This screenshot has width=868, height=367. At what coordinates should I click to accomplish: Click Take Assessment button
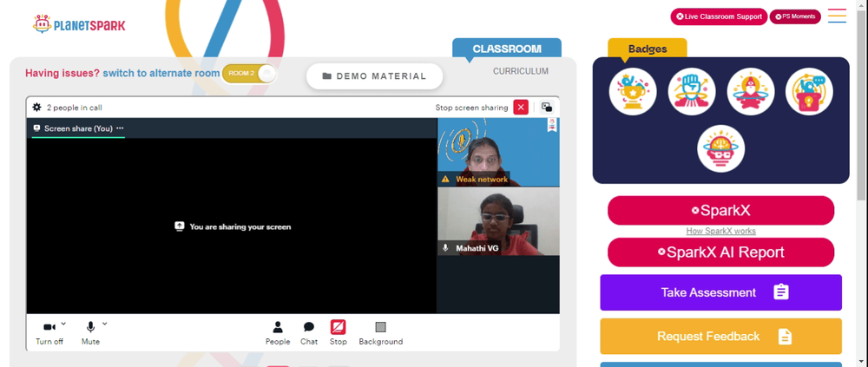click(x=720, y=292)
